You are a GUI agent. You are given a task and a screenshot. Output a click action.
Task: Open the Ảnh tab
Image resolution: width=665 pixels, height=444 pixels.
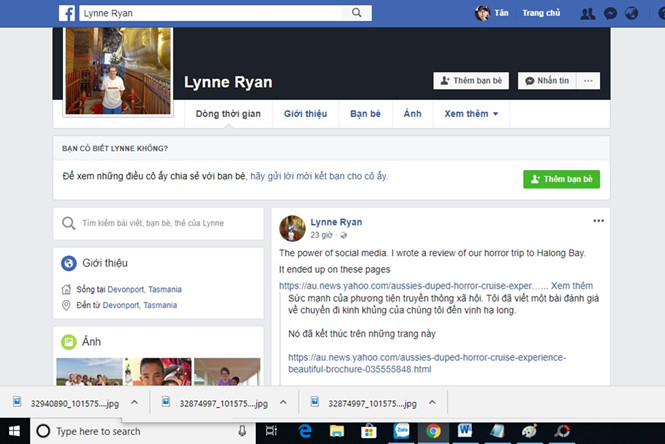[412, 114]
